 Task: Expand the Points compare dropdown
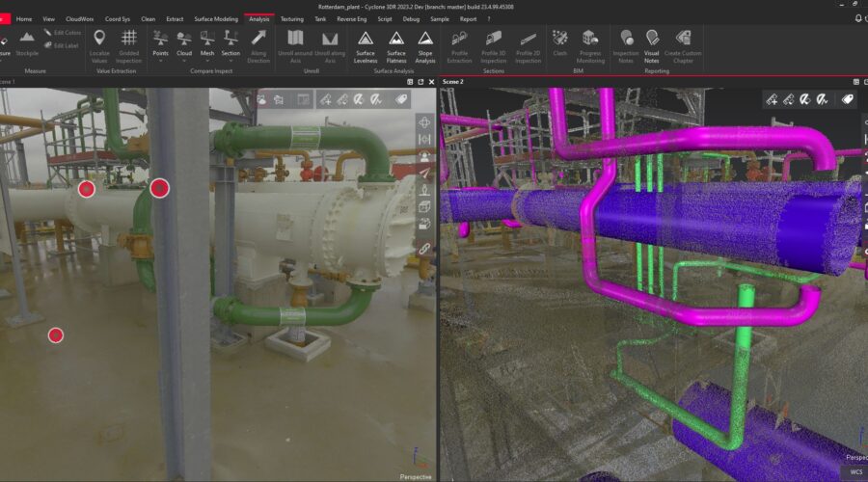(x=160, y=60)
